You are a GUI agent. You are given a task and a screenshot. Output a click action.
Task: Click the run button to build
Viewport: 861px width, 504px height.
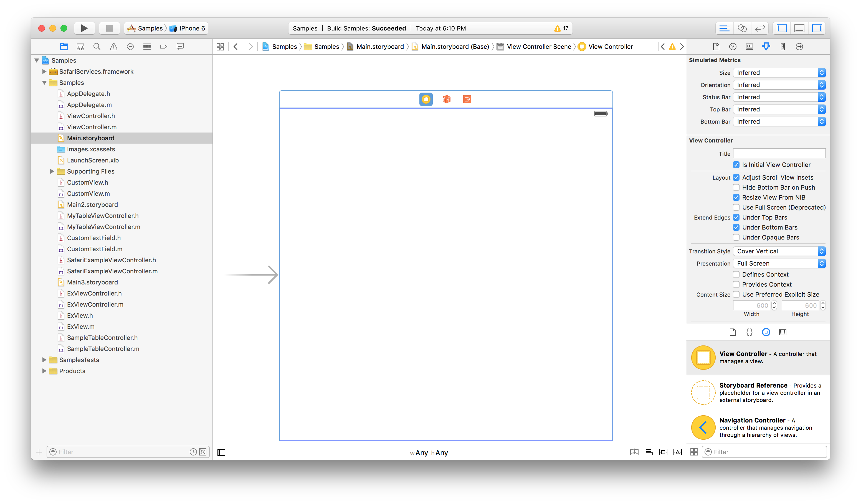click(84, 28)
